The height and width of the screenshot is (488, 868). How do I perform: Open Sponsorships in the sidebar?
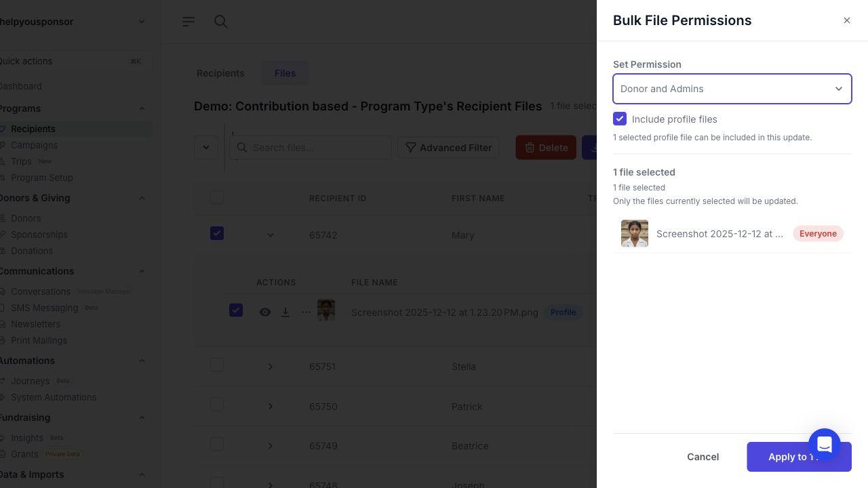tap(39, 235)
